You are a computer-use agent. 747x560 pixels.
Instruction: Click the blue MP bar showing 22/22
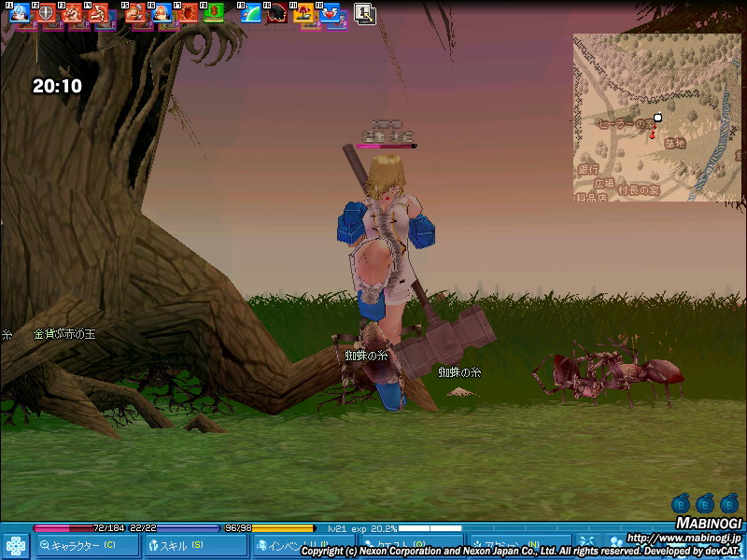point(175,528)
